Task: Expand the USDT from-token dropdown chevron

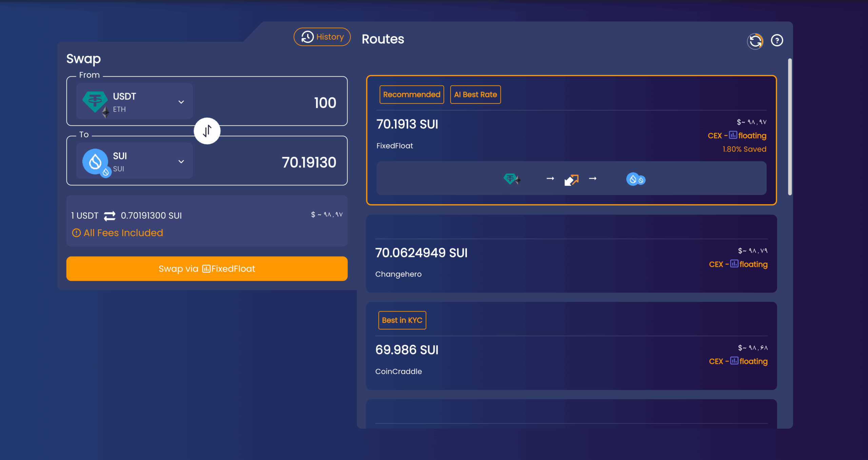Action: tap(181, 102)
